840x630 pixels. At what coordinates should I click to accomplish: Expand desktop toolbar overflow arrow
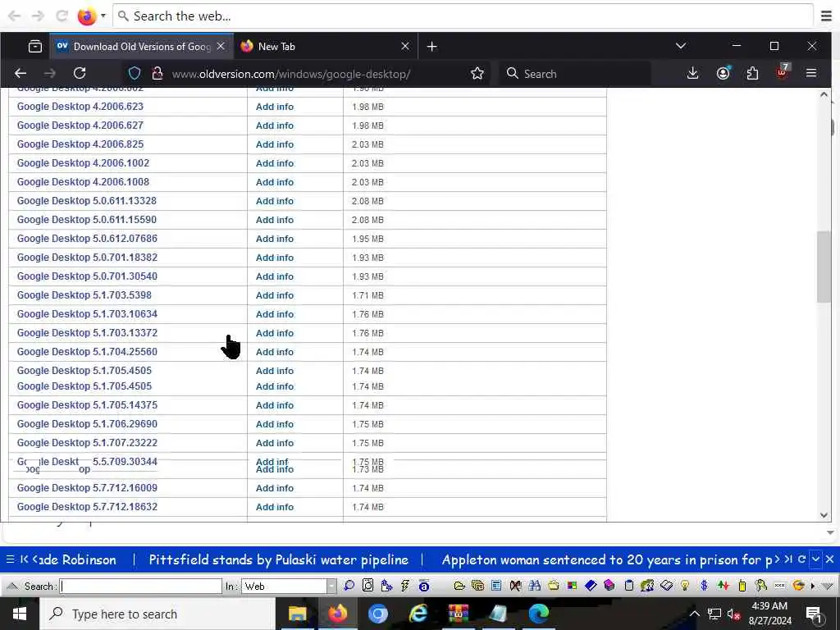pos(813,586)
